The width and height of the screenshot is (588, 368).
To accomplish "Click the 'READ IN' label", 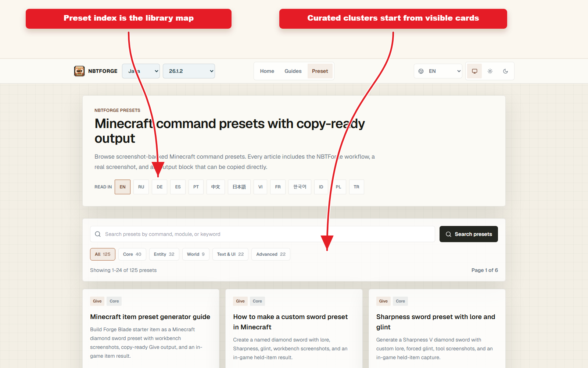I will (x=103, y=187).
